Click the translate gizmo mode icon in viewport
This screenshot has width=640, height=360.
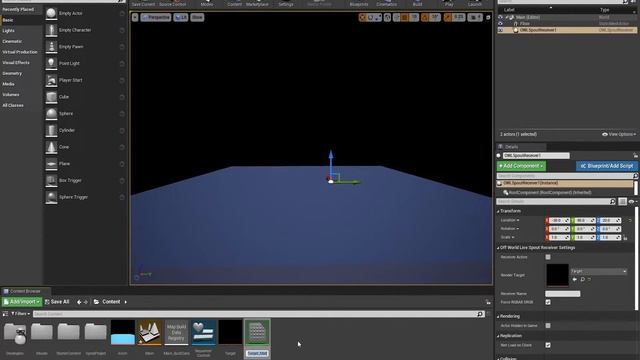coord(362,18)
